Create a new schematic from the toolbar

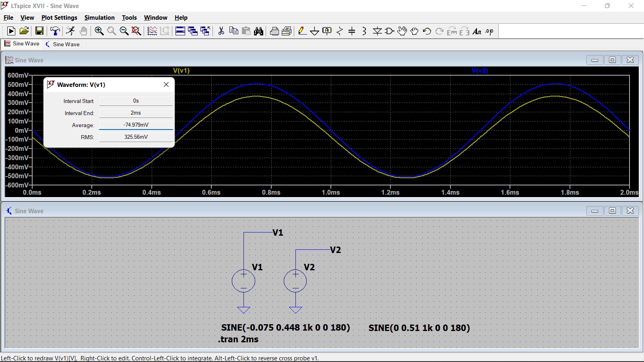[x=11, y=31]
